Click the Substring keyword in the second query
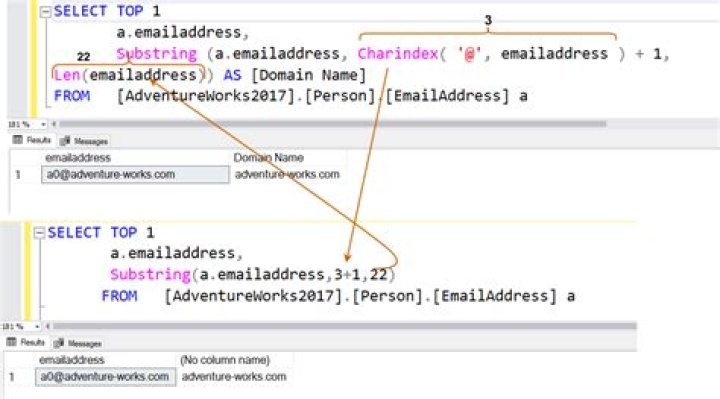 pos(150,275)
